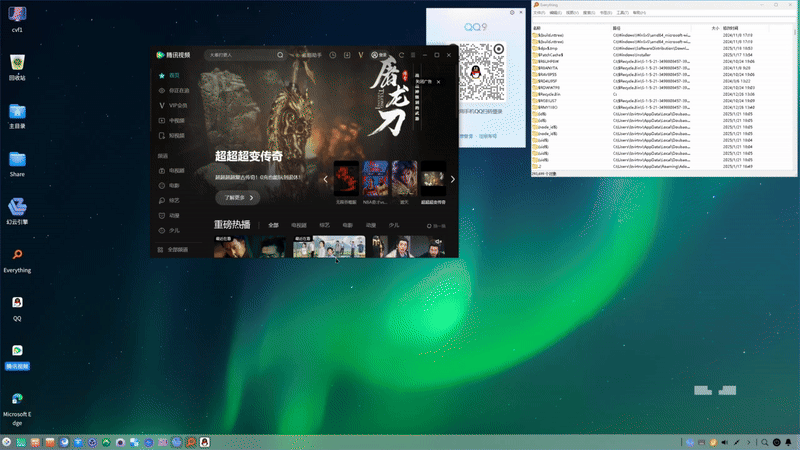Click the volume speaker icon in the system tray
The width and height of the screenshot is (800, 450).
coord(724,442)
